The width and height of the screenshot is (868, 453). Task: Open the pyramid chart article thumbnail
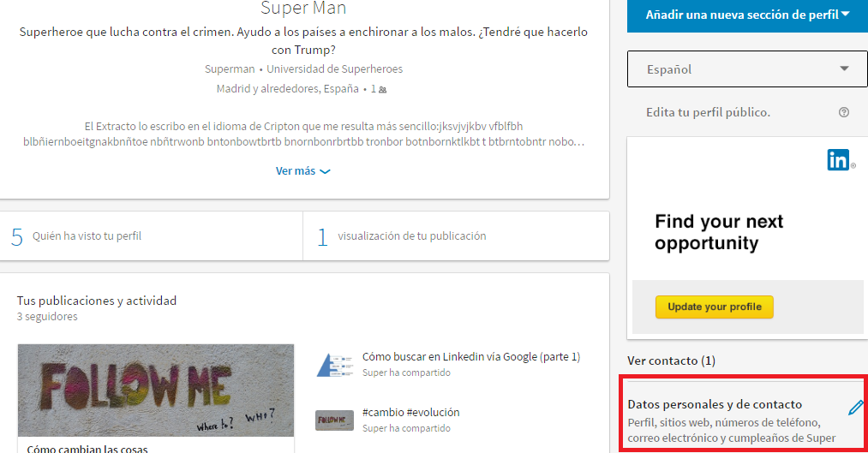coord(335,365)
